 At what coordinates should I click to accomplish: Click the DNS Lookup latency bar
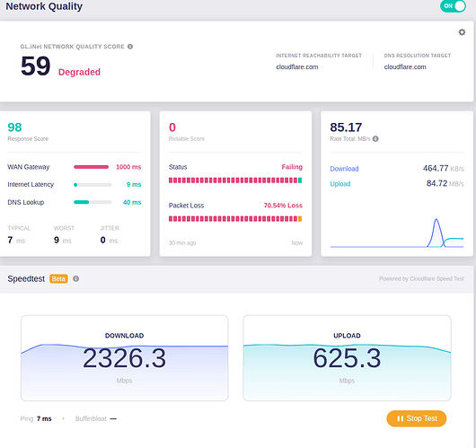click(93, 202)
